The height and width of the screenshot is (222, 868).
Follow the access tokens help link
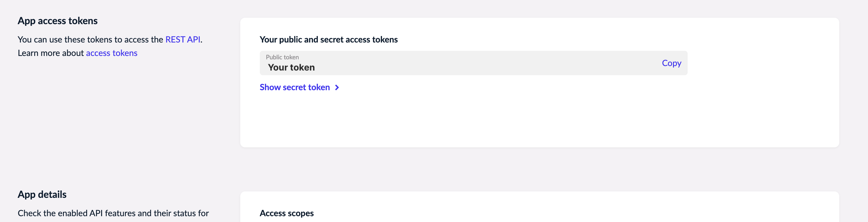point(112,53)
